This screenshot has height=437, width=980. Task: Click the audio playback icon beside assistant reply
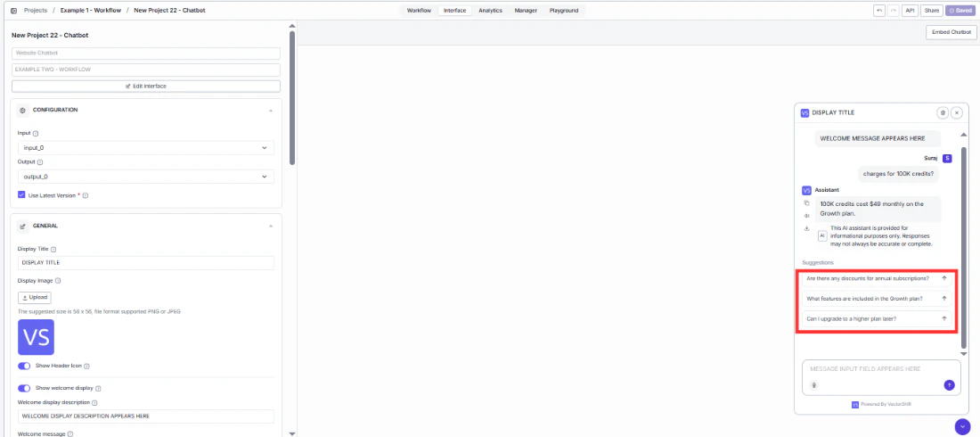[x=806, y=215]
